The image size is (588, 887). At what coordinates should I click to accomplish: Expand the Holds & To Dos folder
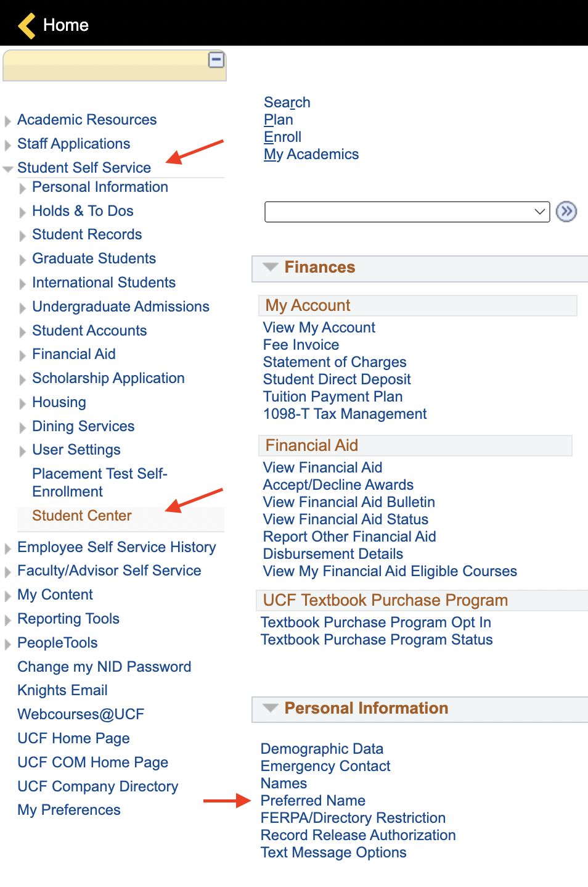(23, 212)
